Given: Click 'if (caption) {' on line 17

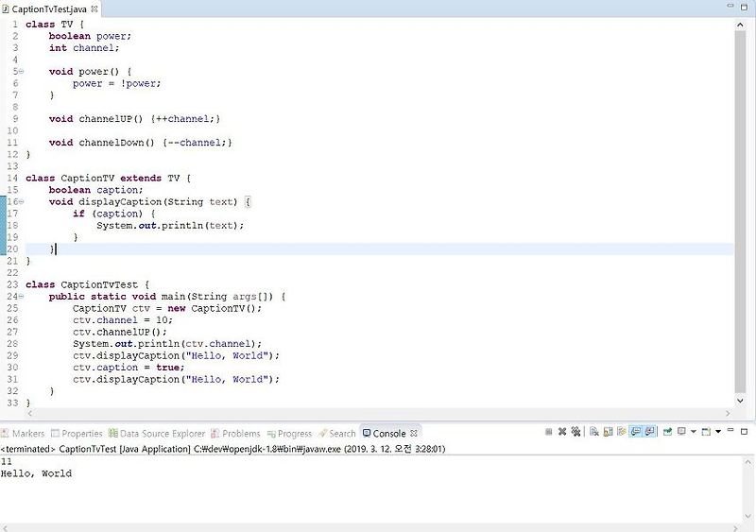Looking at the screenshot, I should [114, 214].
